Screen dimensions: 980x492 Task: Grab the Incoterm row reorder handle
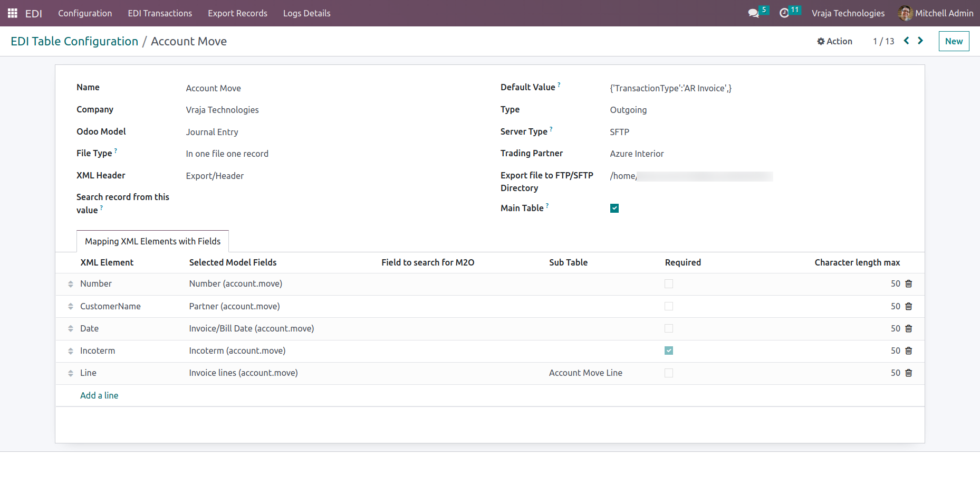point(71,351)
